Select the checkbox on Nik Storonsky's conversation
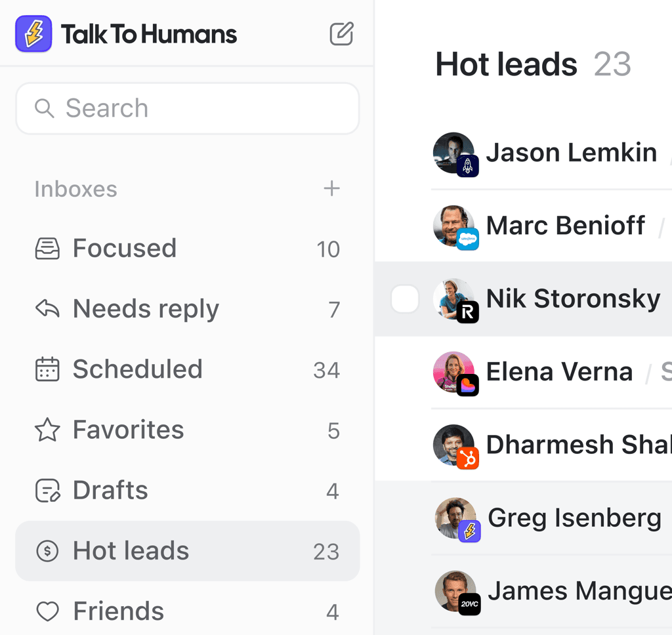The height and width of the screenshot is (635, 672). [x=406, y=298]
